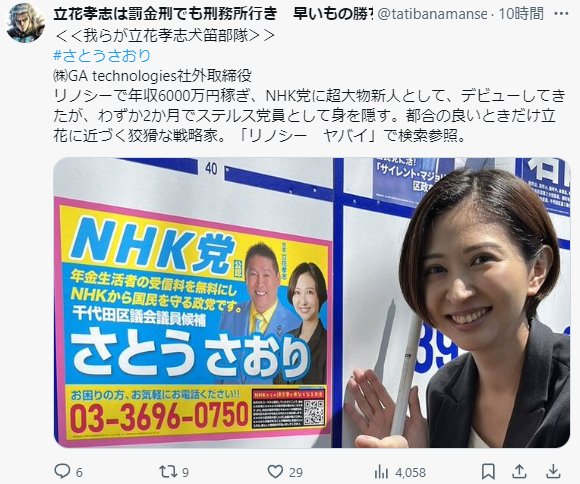Click the reply speech bubble icon
580x484 pixels.
click(x=62, y=471)
